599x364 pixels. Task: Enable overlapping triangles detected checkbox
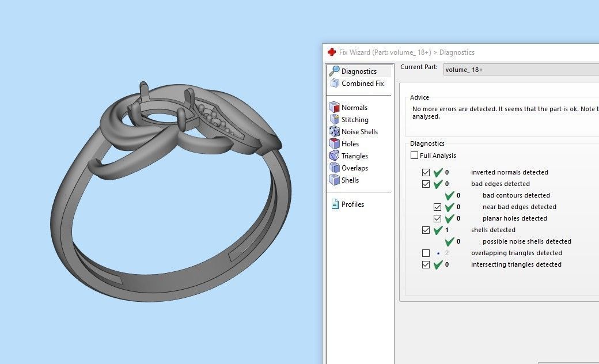tap(426, 253)
